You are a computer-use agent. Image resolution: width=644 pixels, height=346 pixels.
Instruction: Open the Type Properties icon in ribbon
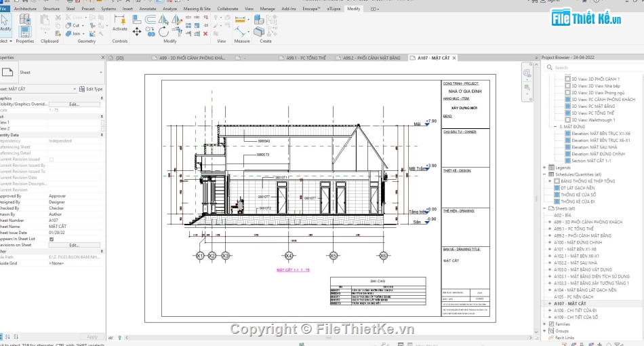tap(25, 19)
